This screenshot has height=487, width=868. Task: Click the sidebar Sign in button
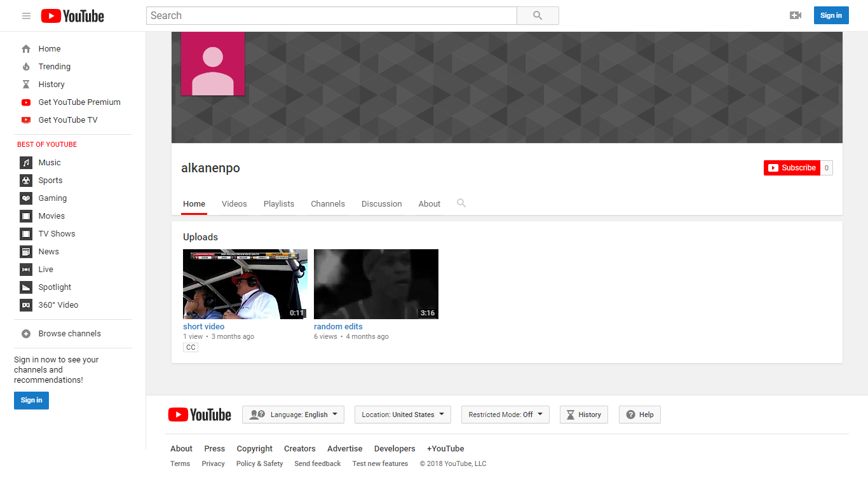click(x=31, y=401)
